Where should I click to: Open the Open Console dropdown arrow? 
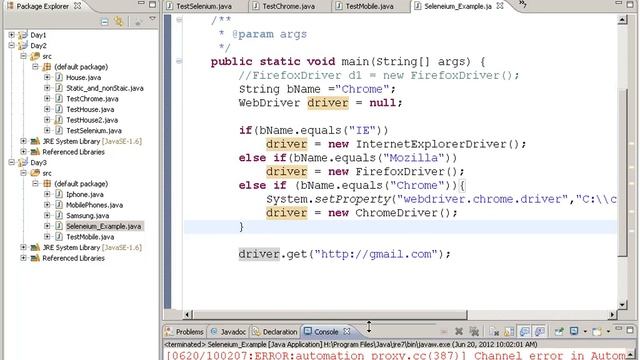[x=608, y=332]
